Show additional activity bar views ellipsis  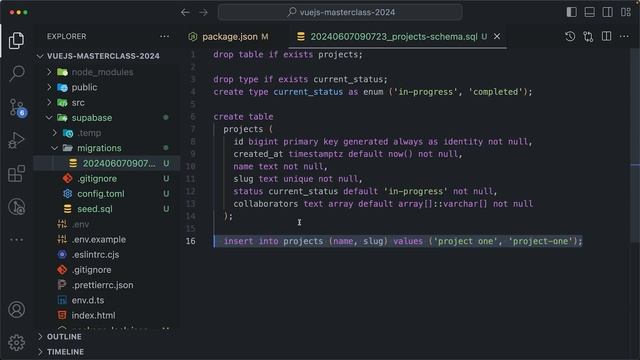16,240
